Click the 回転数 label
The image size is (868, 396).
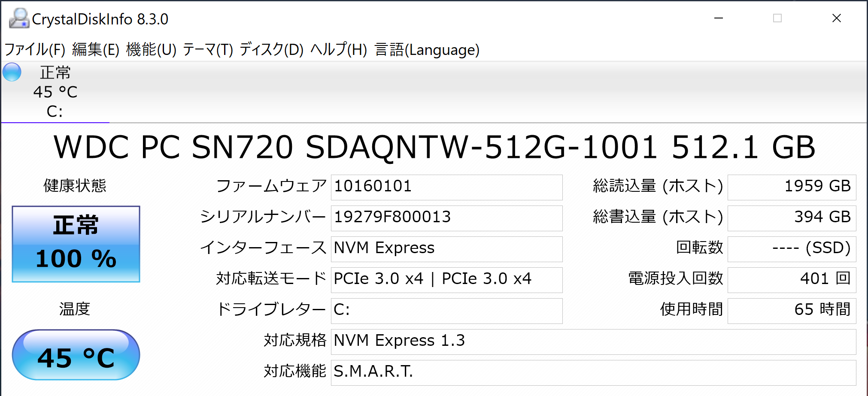700,248
